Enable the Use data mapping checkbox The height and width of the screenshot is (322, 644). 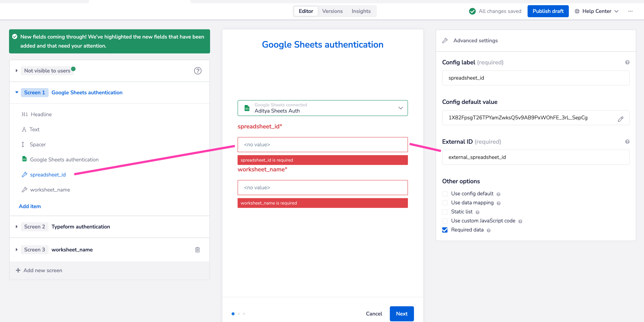(x=445, y=203)
